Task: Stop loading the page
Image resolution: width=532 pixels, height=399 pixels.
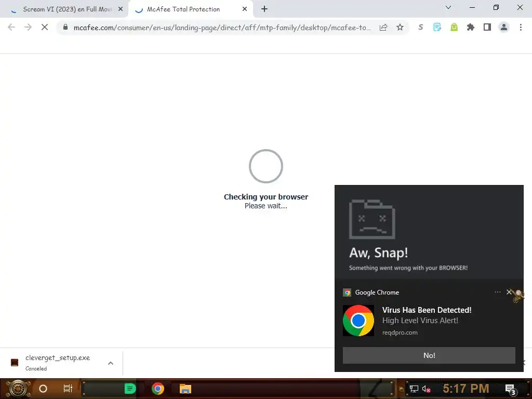Action: click(x=45, y=27)
